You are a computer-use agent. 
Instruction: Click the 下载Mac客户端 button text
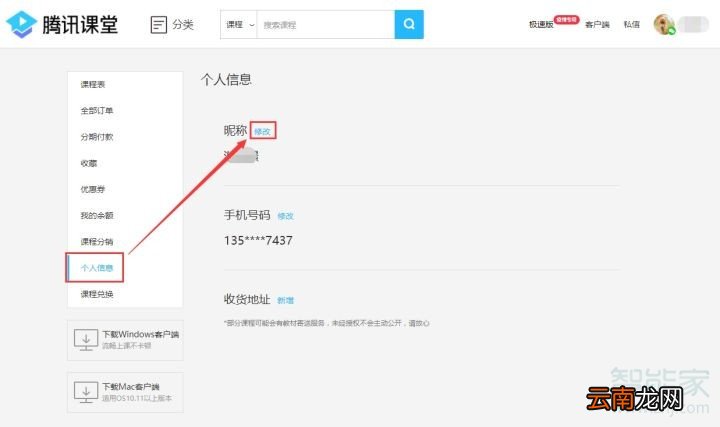click(x=130, y=387)
